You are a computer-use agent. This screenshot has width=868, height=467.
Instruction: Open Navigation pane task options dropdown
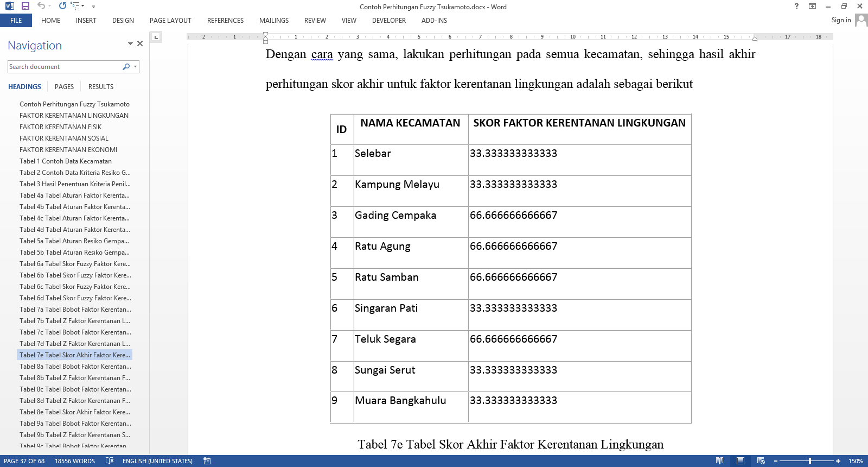(130, 43)
